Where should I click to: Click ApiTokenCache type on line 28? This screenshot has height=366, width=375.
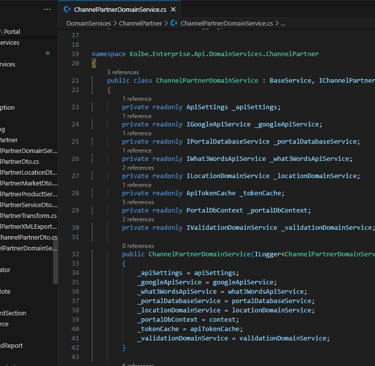(211, 193)
